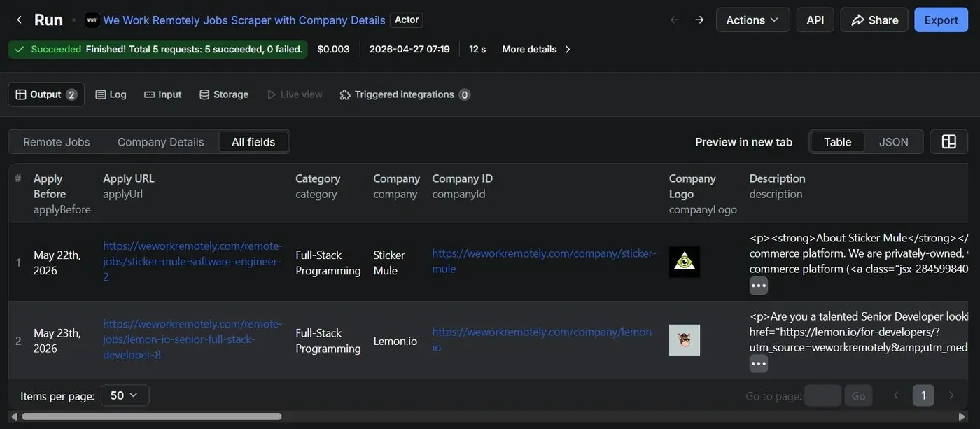Open the Items per page 50 dropdown
Screen dimensions: 980x429
(125, 395)
